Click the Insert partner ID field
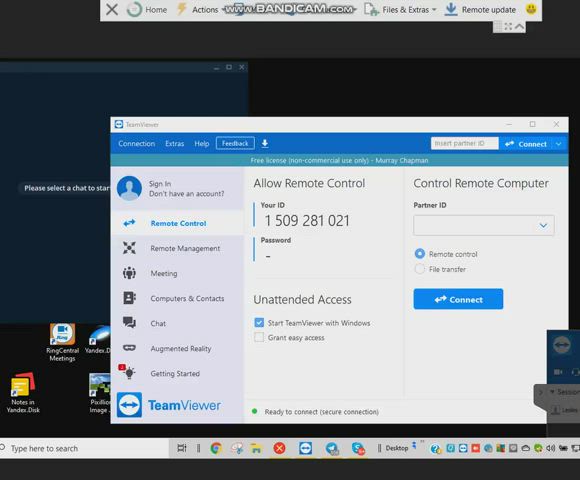Screen dimensions: 580x480 pos(465,143)
